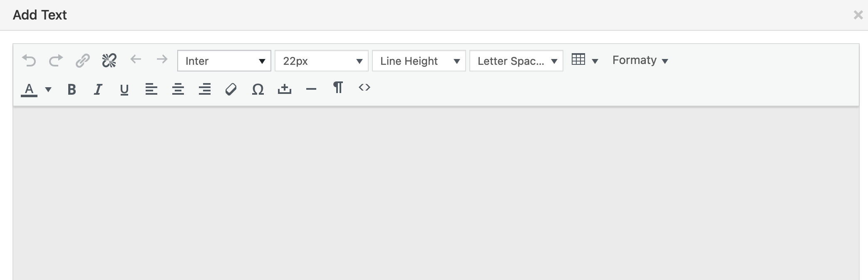The height and width of the screenshot is (280, 868).
Task: Click the Show blocks pilcrow icon
Action: coord(338,88)
